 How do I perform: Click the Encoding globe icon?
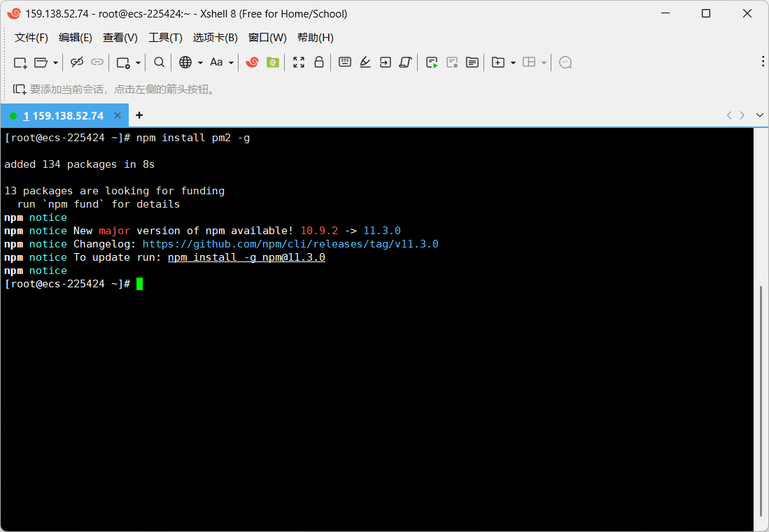pyautogui.click(x=185, y=62)
